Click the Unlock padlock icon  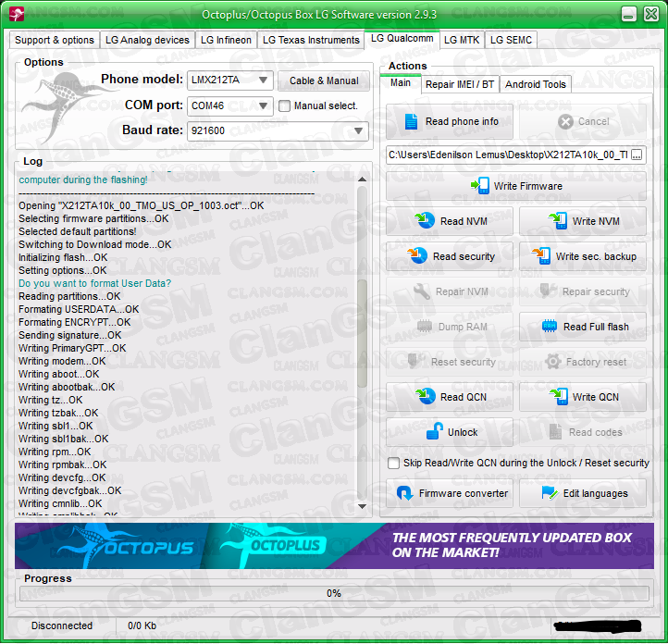coord(434,431)
